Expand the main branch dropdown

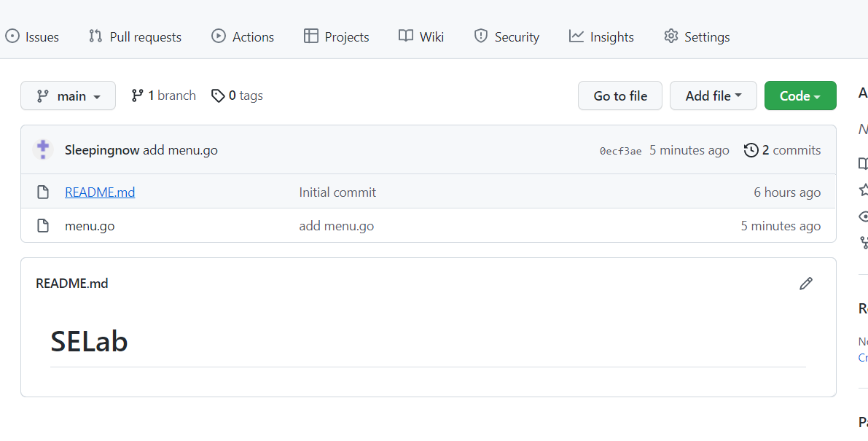click(68, 95)
